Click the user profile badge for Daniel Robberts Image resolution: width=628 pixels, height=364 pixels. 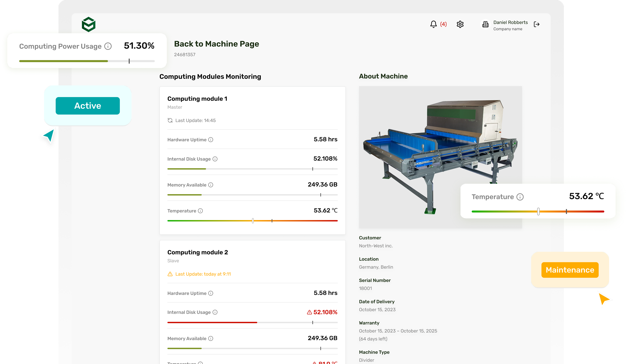click(485, 24)
